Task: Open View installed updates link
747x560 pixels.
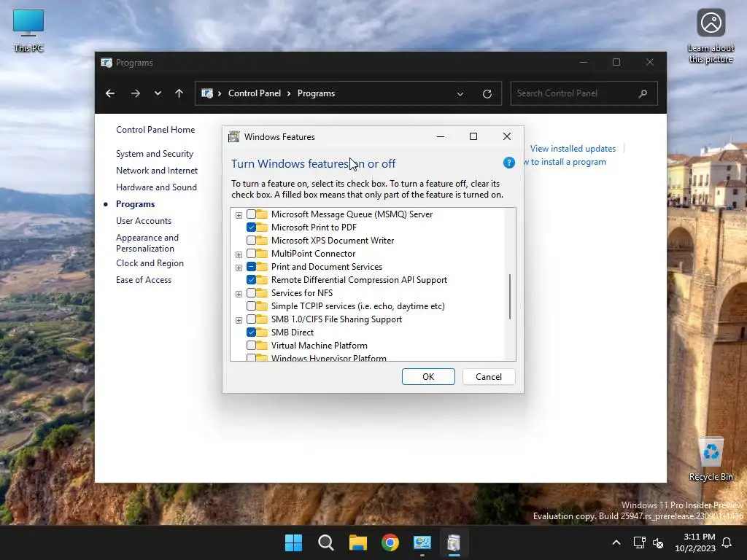Action: click(573, 149)
